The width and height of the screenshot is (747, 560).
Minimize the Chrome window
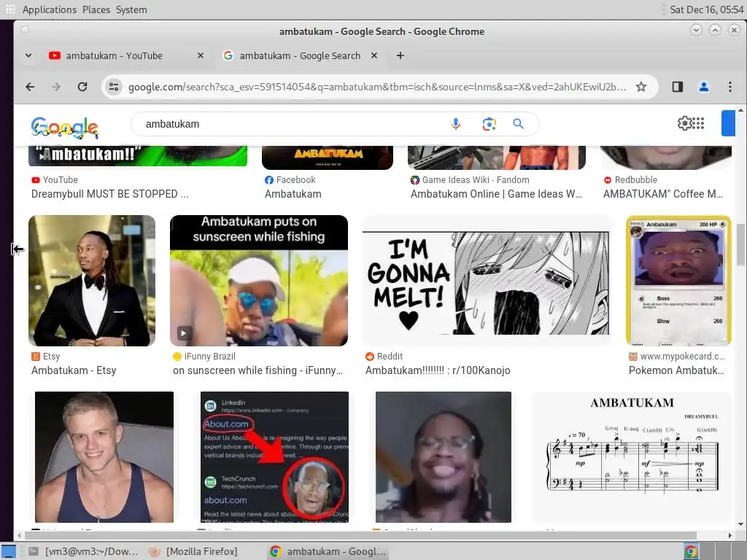pos(696,30)
